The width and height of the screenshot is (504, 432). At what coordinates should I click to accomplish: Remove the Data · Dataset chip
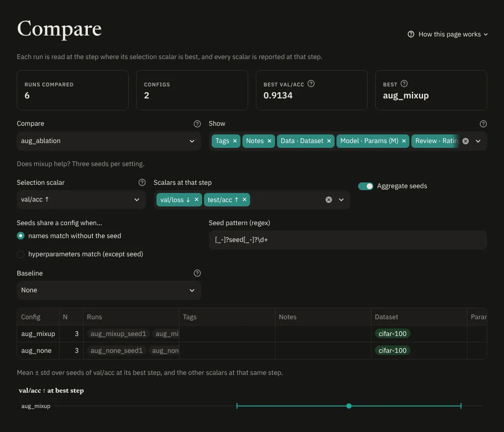coord(329,141)
